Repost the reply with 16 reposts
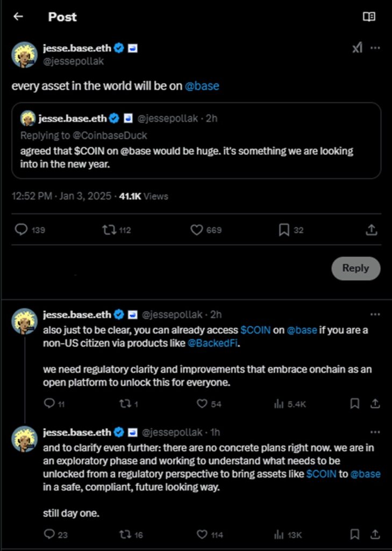392x551 pixels. [x=124, y=534]
